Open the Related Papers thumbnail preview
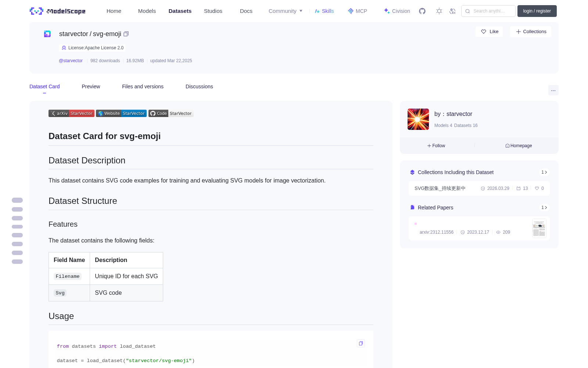The image size is (588, 368). [539, 228]
